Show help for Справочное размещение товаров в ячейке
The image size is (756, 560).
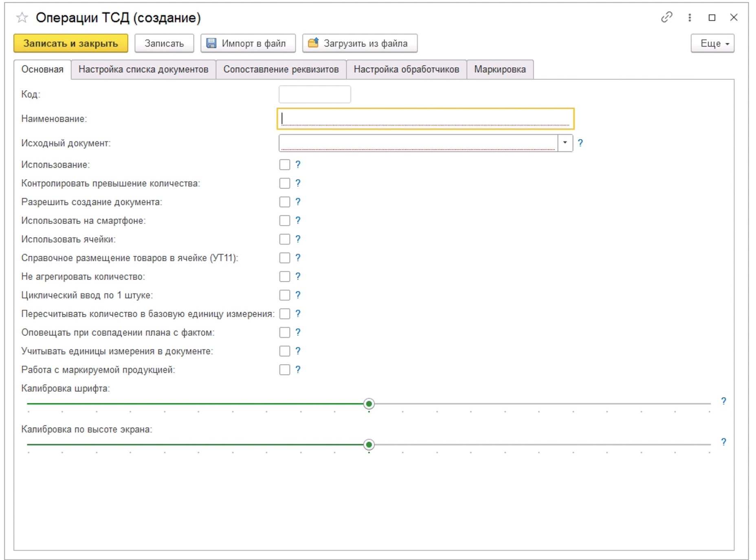coord(298,258)
